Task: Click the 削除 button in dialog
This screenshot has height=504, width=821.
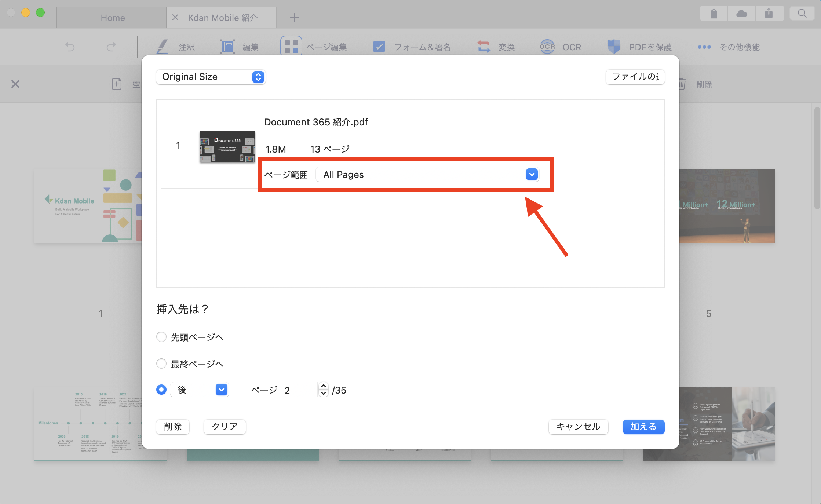Action: (173, 427)
